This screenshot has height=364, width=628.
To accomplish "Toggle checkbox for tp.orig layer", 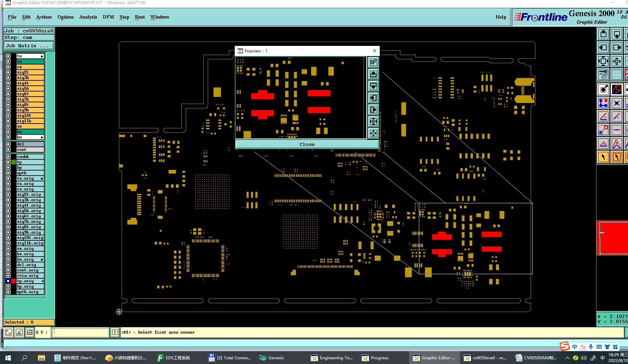I will point(8,281).
